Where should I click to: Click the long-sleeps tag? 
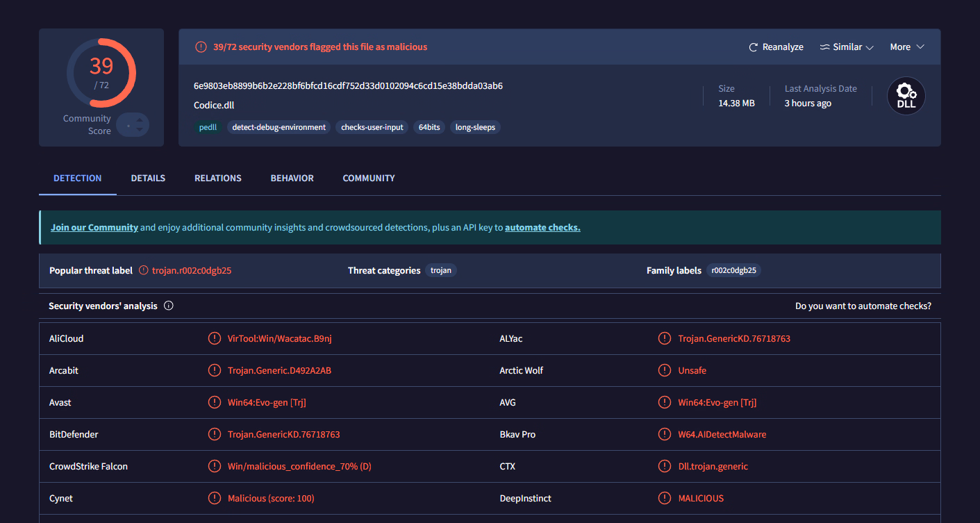(x=475, y=128)
